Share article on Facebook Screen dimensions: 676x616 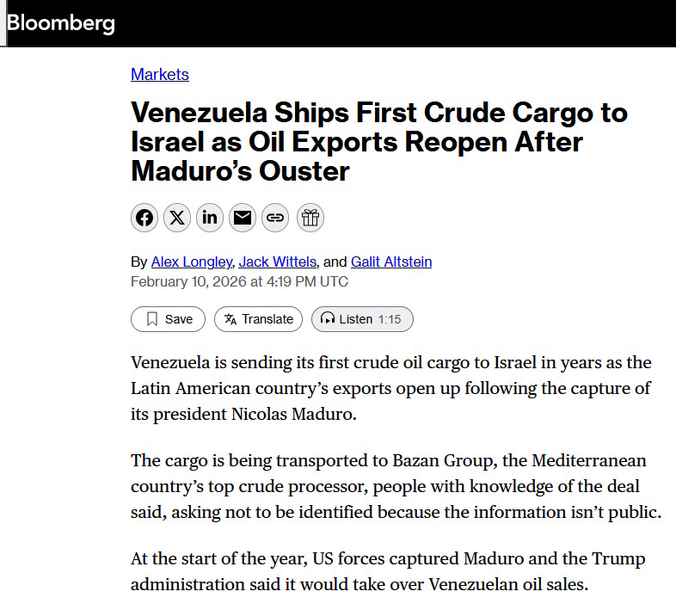tap(144, 218)
